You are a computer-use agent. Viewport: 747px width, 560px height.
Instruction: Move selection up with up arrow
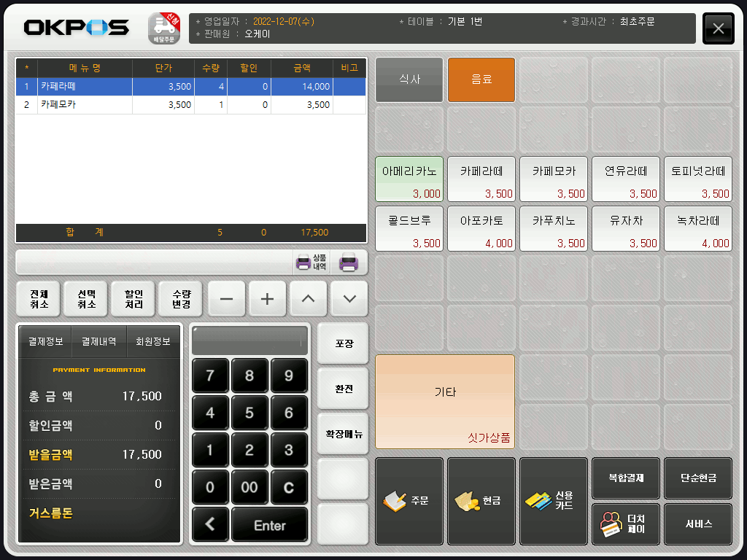pyautogui.click(x=308, y=299)
